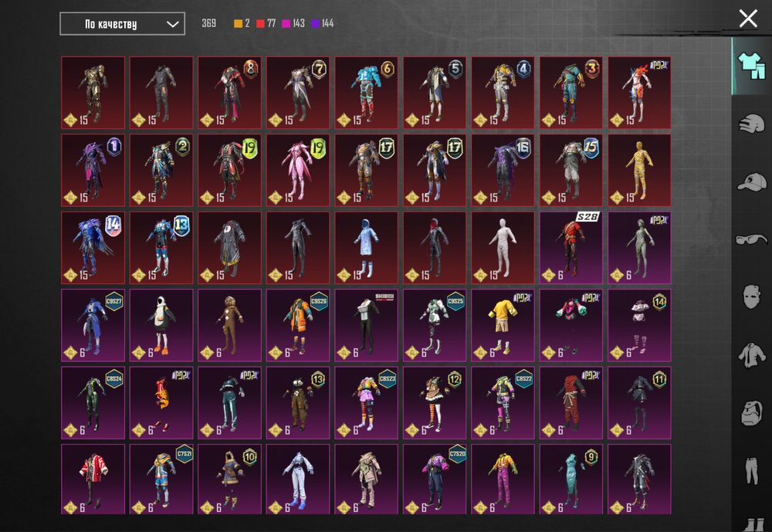Select the outfit with badge 12
Image resolution: width=772 pixels, height=532 pixels.
[435, 403]
